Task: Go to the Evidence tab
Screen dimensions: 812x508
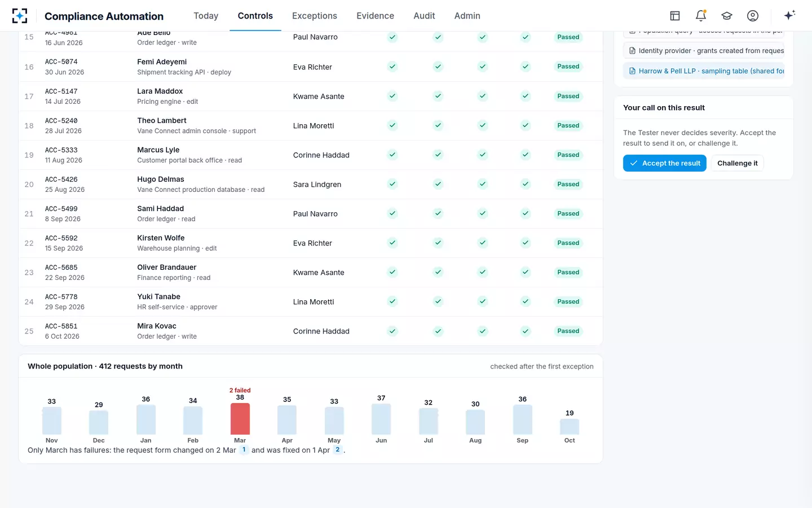Action: [375, 16]
